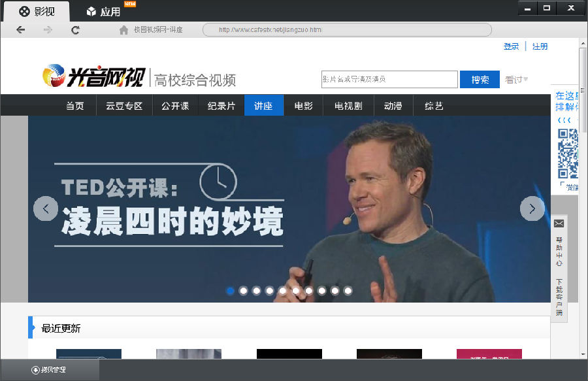
Task: Select 综艺 in the navigation bar
Action: coord(434,106)
